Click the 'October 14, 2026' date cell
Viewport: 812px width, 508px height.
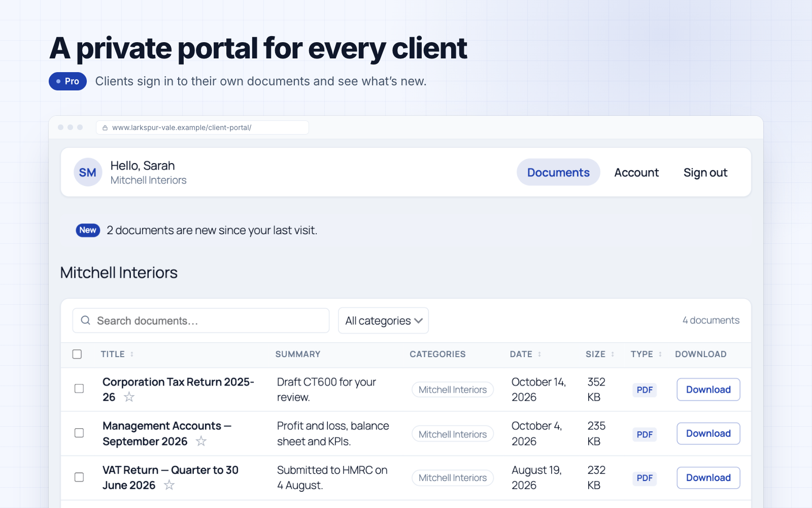(x=538, y=390)
